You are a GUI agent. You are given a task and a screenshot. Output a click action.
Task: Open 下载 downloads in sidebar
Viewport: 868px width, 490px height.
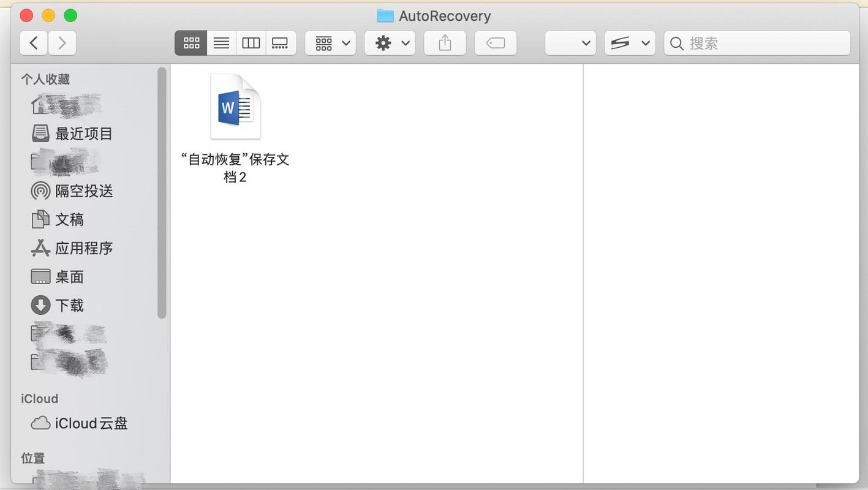57,305
